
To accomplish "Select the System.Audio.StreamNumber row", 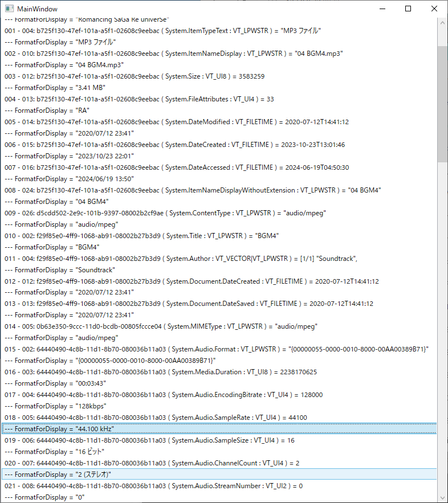I will [x=219, y=486].
